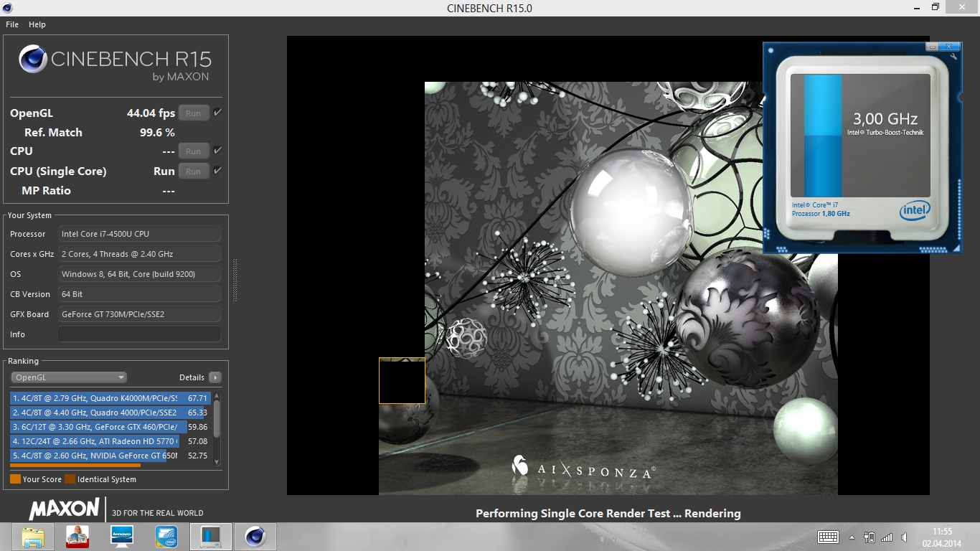The width and height of the screenshot is (980, 551).
Task: Check battery power status in tray
Action: 870,537
